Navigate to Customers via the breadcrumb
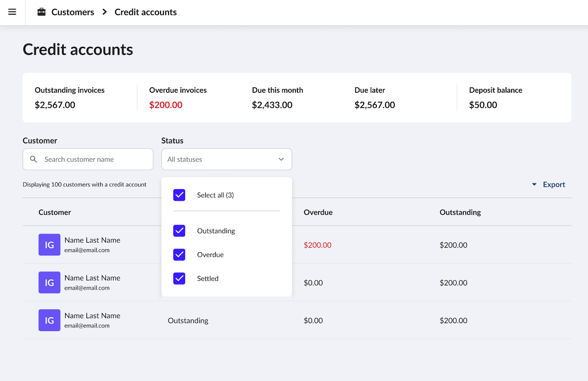This screenshot has width=588, height=381. (72, 12)
